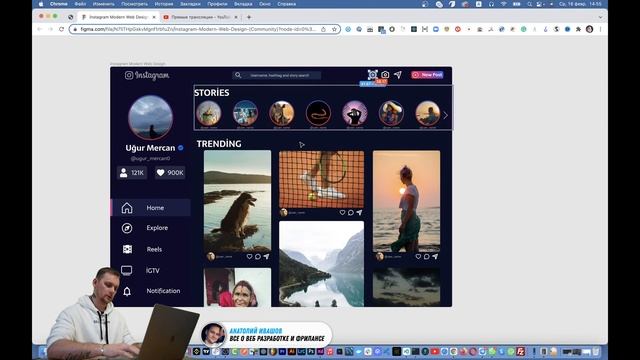The image size is (640, 360).
Task: Click the figma.com address bar
Action: tap(204, 29)
